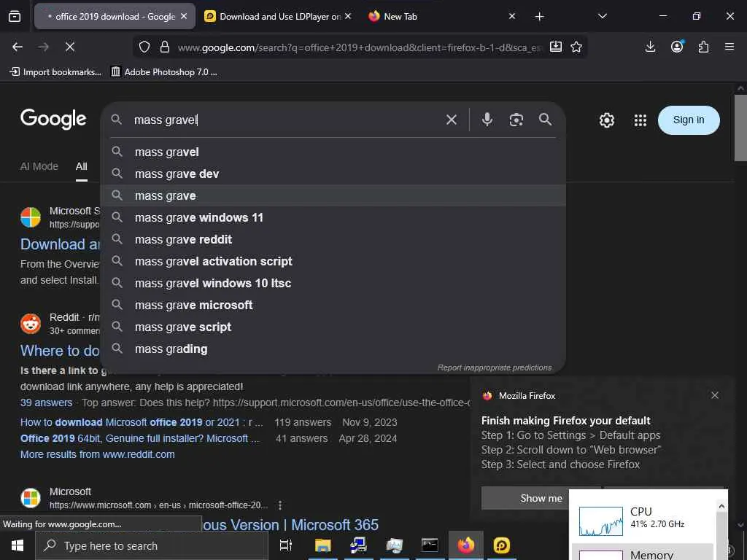Open Firefox account menu icon
The width and height of the screenshot is (747, 560).
click(x=677, y=47)
